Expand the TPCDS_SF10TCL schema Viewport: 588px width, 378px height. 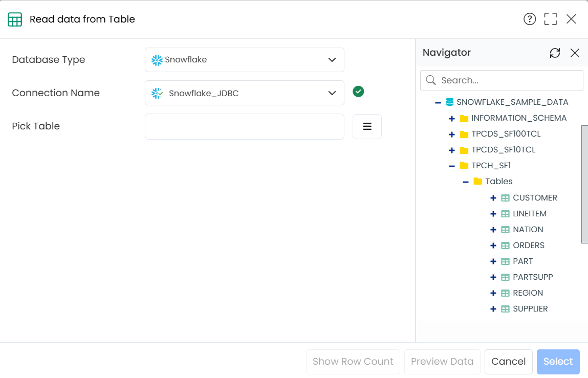[x=452, y=150]
